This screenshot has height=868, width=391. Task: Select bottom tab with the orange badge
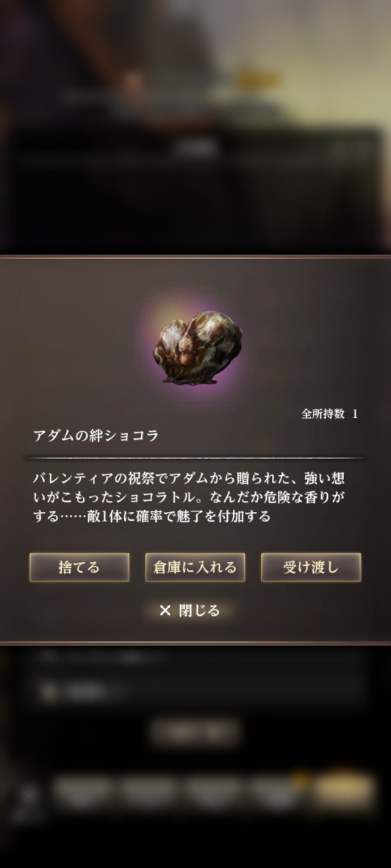(x=278, y=790)
